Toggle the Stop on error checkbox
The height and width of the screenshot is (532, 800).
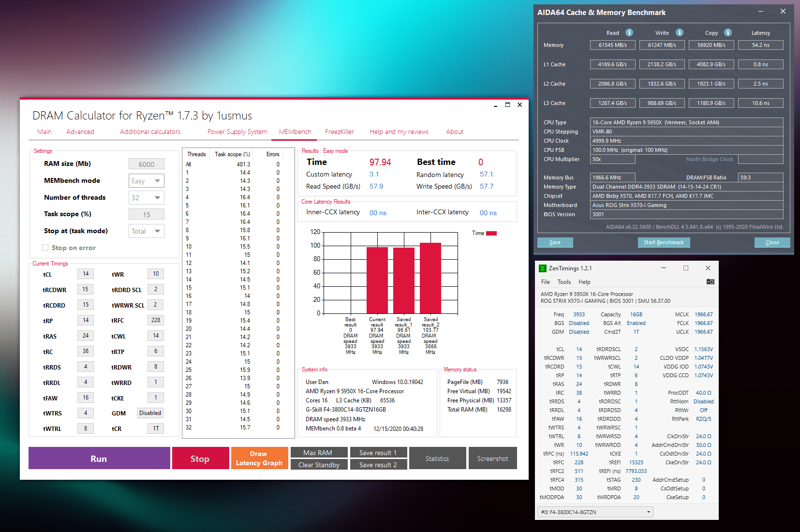[x=45, y=248]
